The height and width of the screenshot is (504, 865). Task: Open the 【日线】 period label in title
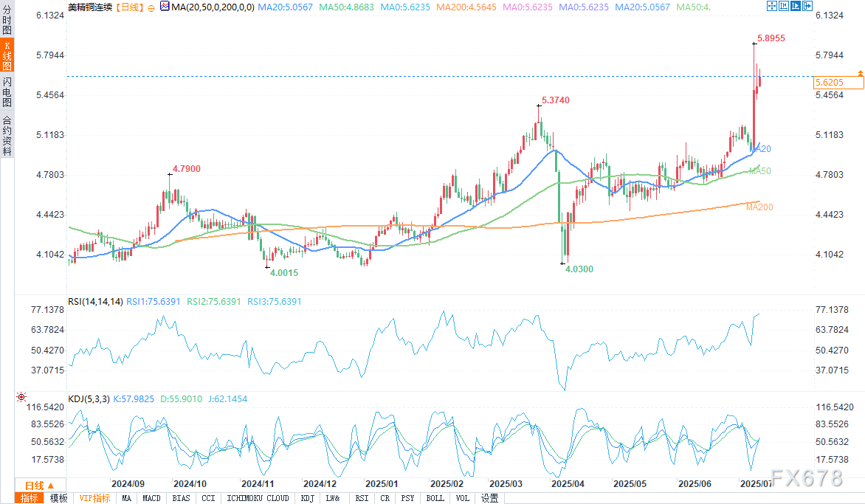point(131,7)
